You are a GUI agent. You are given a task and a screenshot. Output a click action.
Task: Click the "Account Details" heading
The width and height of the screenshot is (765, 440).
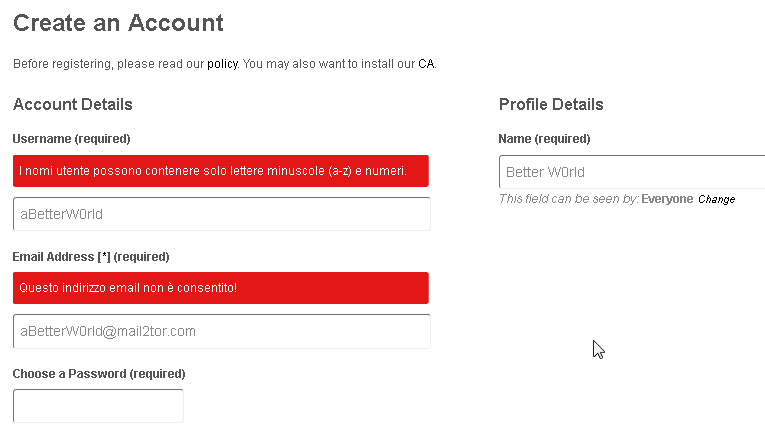tap(73, 104)
